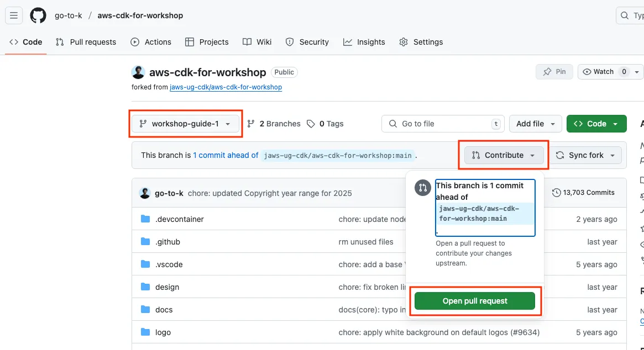Screen dimensions: 644x350
Task: Open the docs folder
Action: [164, 309]
